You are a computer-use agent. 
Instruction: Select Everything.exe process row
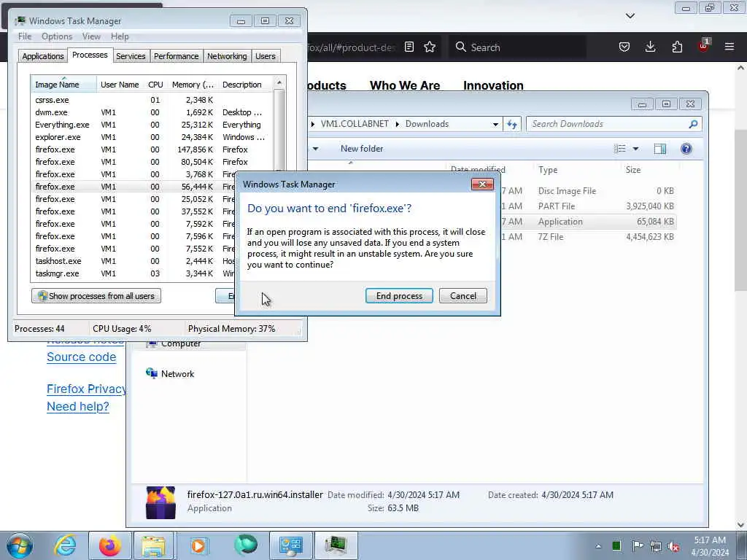click(152, 125)
